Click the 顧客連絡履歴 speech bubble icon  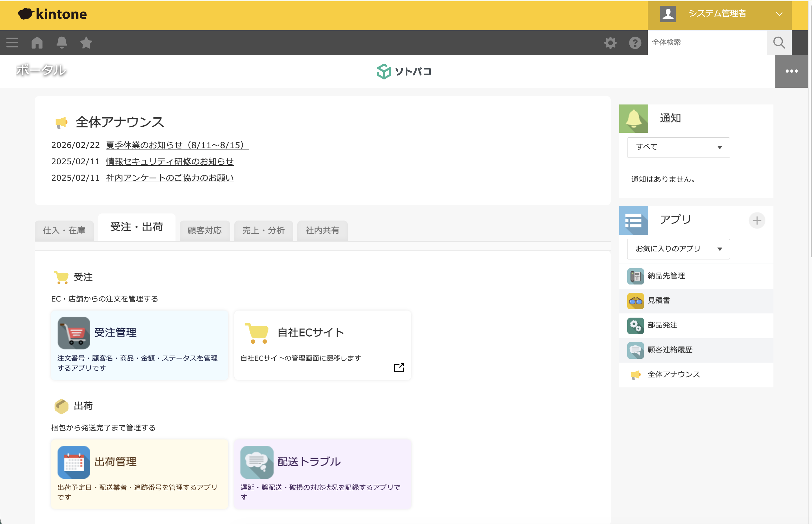pyautogui.click(x=635, y=350)
